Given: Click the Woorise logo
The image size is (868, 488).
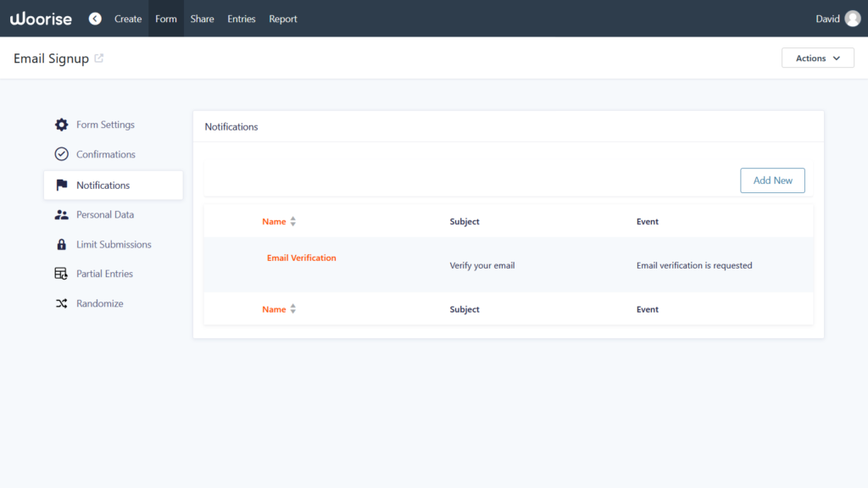Looking at the screenshot, I should pyautogui.click(x=41, y=19).
